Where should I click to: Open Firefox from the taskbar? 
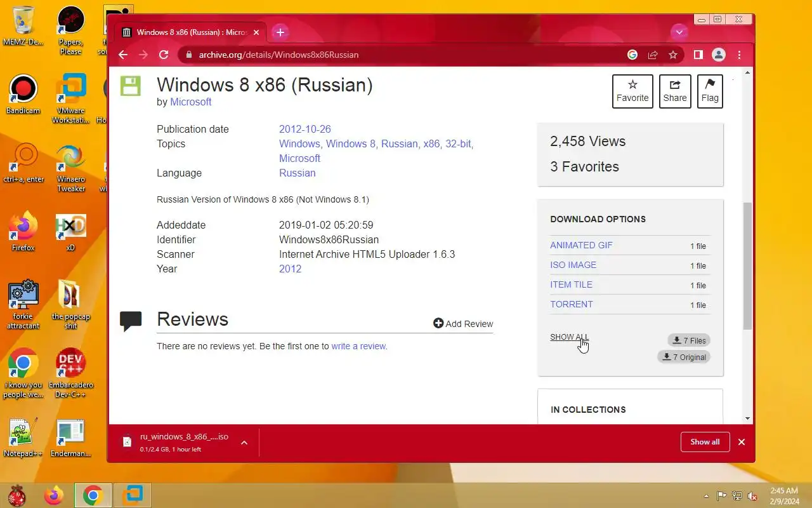[x=54, y=495]
